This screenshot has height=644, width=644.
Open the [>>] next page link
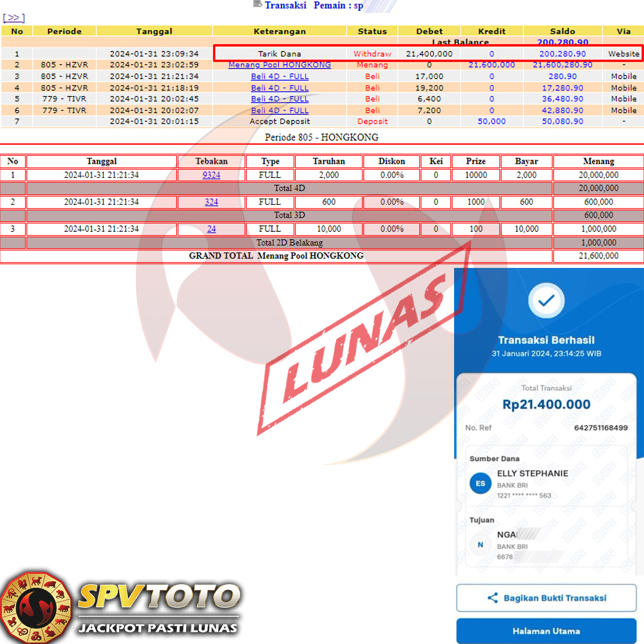coord(14,18)
